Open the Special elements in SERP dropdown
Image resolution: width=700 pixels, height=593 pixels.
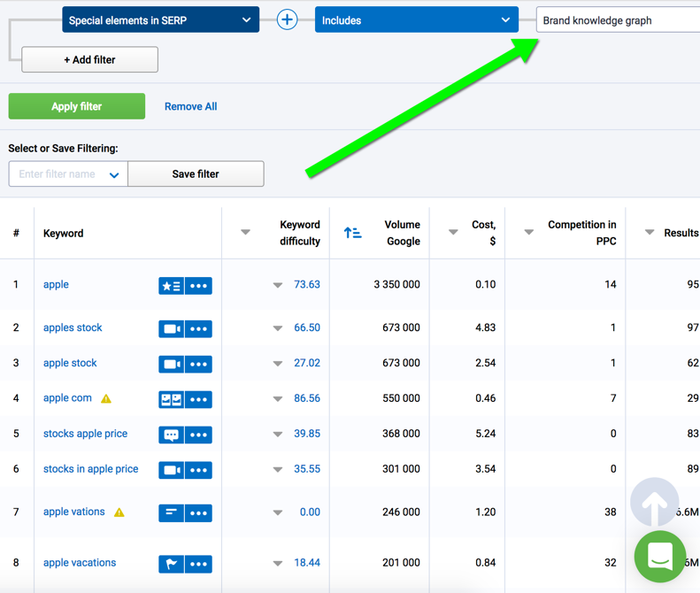pyautogui.click(x=161, y=19)
